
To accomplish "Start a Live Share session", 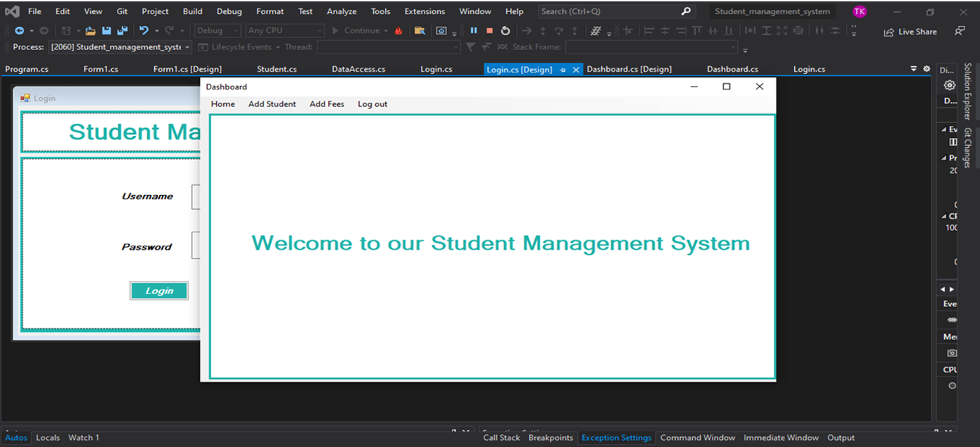I will click(x=910, y=31).
